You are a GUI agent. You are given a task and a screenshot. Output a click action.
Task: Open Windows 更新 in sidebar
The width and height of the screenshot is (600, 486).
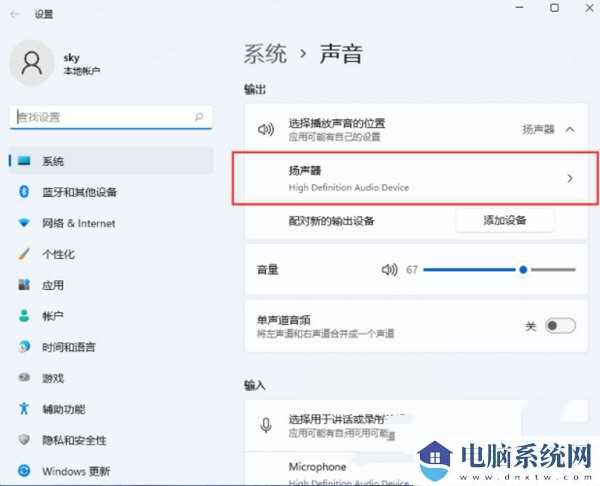point(111,471)
